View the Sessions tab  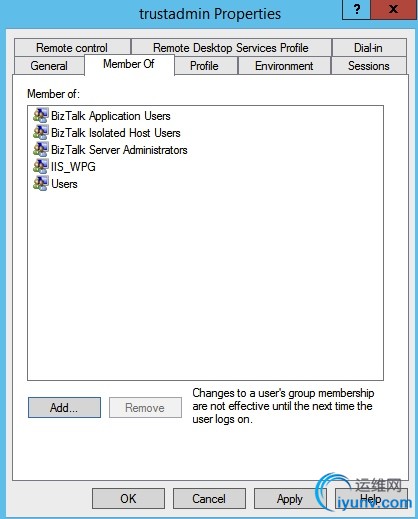click(369, 65)
